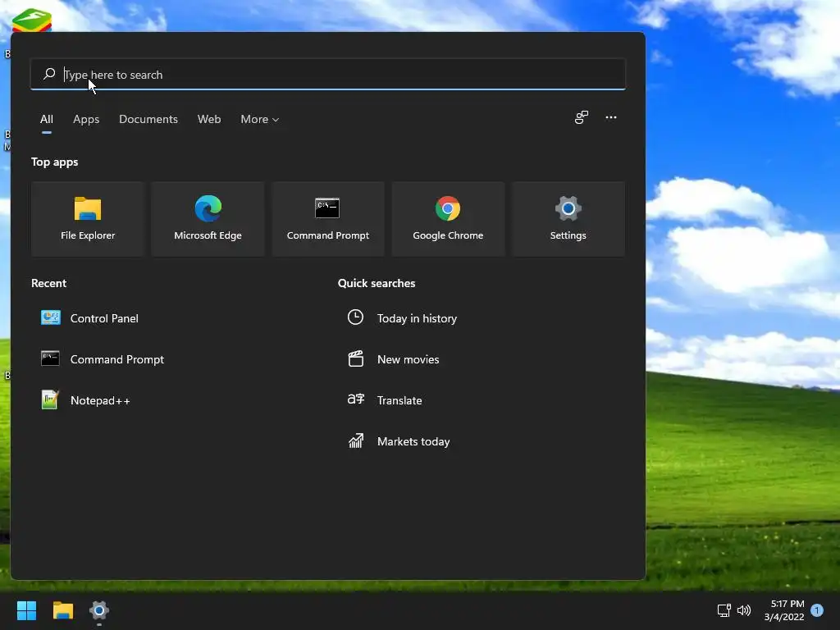Switch to the Documents search tab
Image resolution: width=840 pixels, height=630 pixels.
click(x=148, y=119)
